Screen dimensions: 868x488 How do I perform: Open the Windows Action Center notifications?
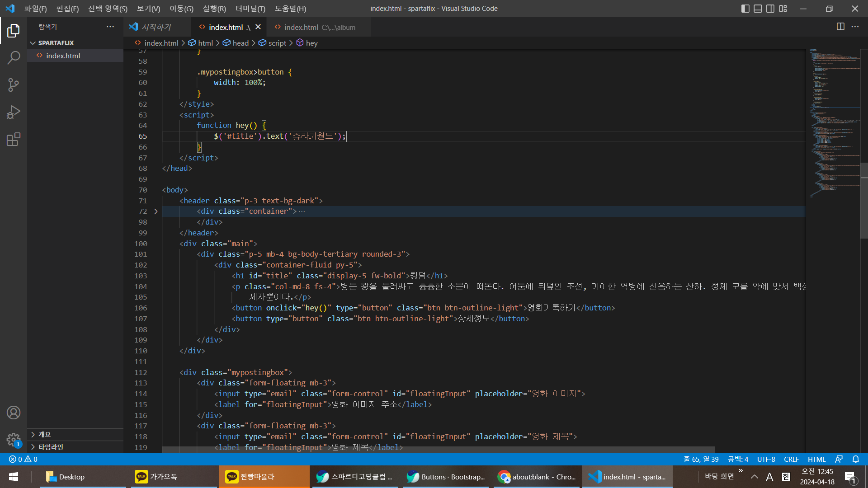pos(850,477)
